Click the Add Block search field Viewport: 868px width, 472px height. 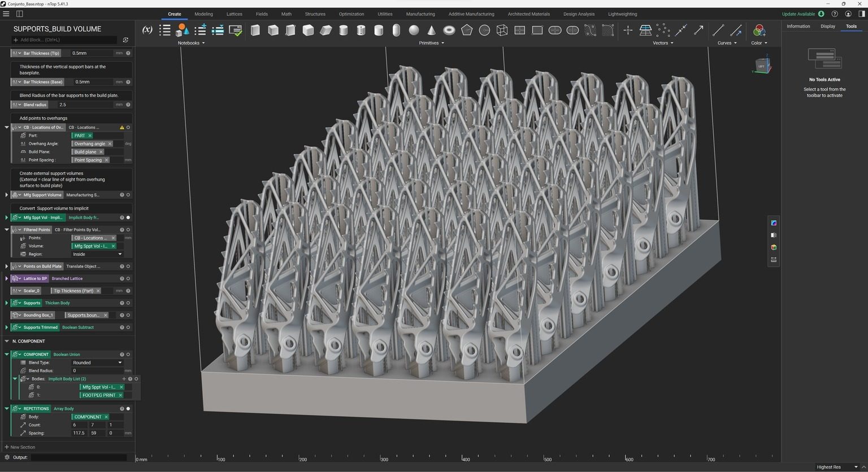click(64, 40)
